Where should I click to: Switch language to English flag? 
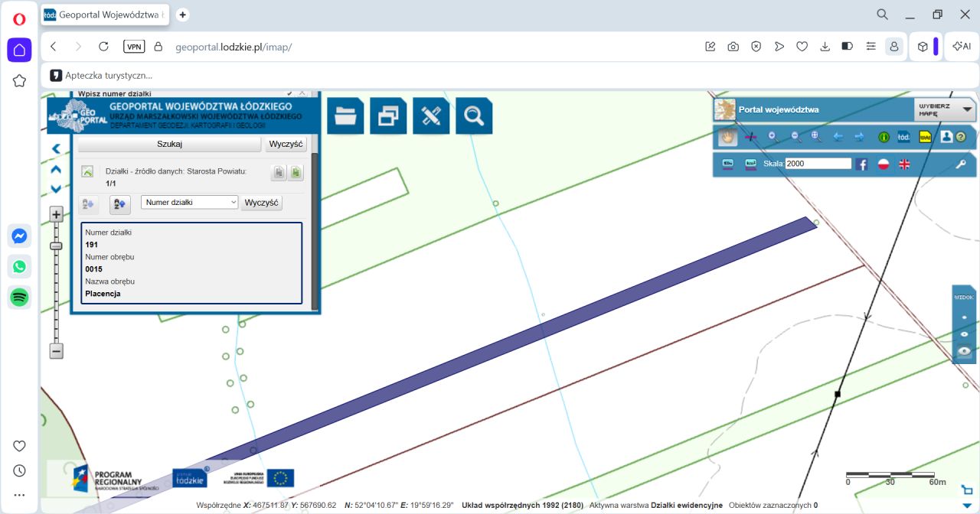point(904,164)
